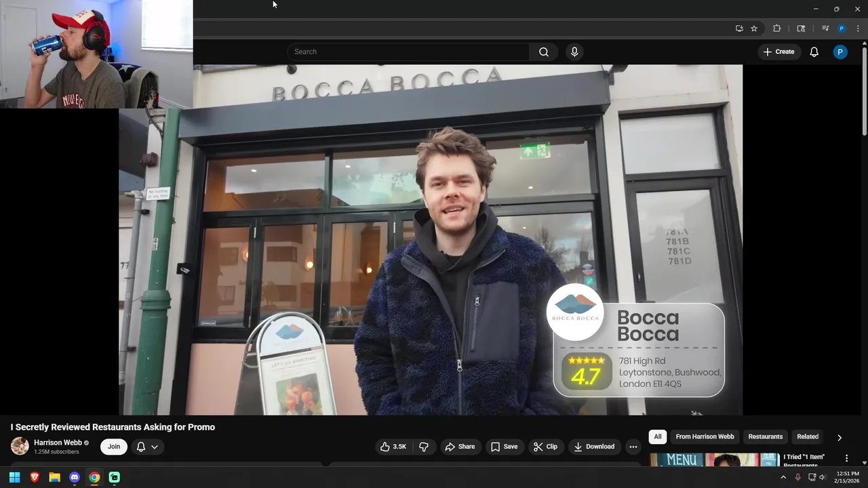Open YouTube notifications bell in header
Viewport: 868px width, 488px height.
[x=814, y=52]
